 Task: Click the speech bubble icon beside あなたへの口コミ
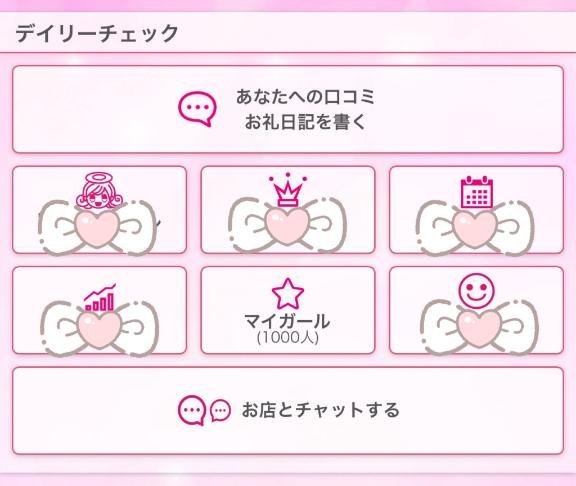197,109
